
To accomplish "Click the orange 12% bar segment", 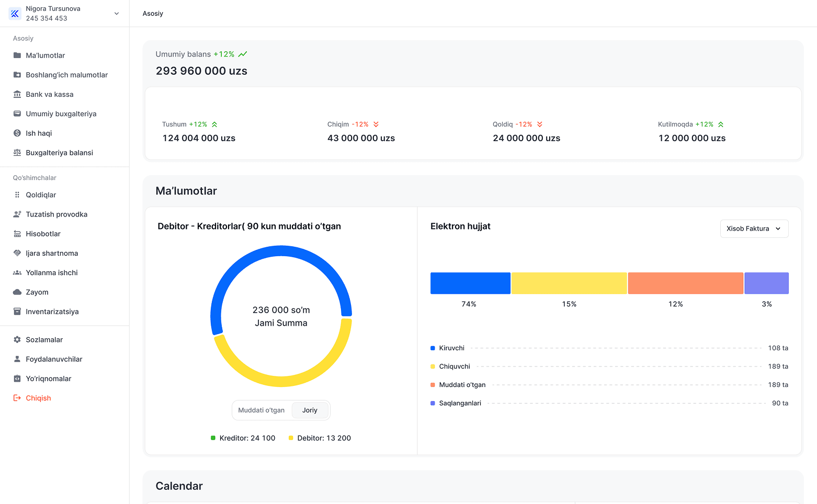I will pyautogui.click(x=686, y=283).
